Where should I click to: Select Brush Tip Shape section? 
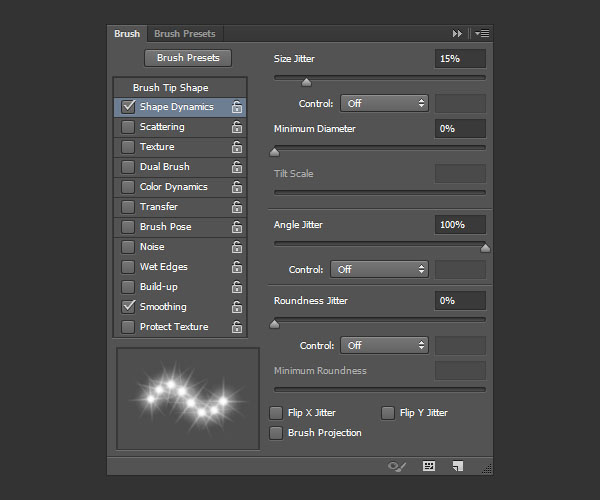[x=171, y=88]
